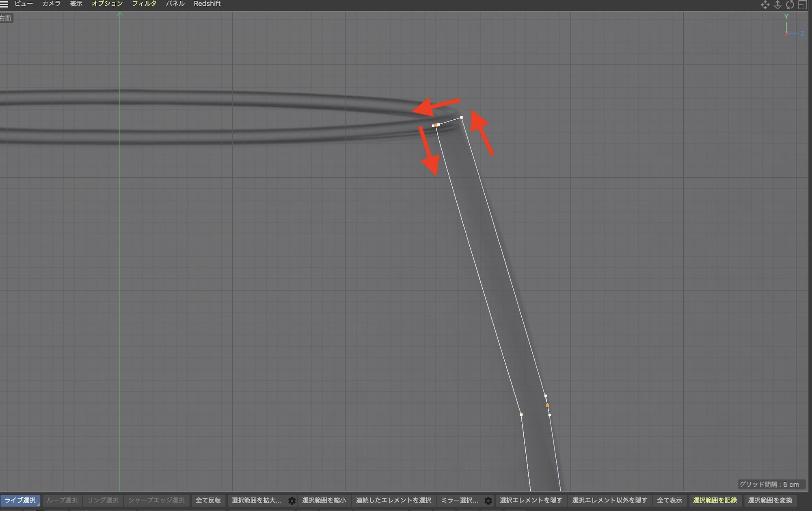The width and height of the screenshot is (812, 511).
Task: Click 全て表示 button
Action: pyautogui.click(x=669, y=500)
